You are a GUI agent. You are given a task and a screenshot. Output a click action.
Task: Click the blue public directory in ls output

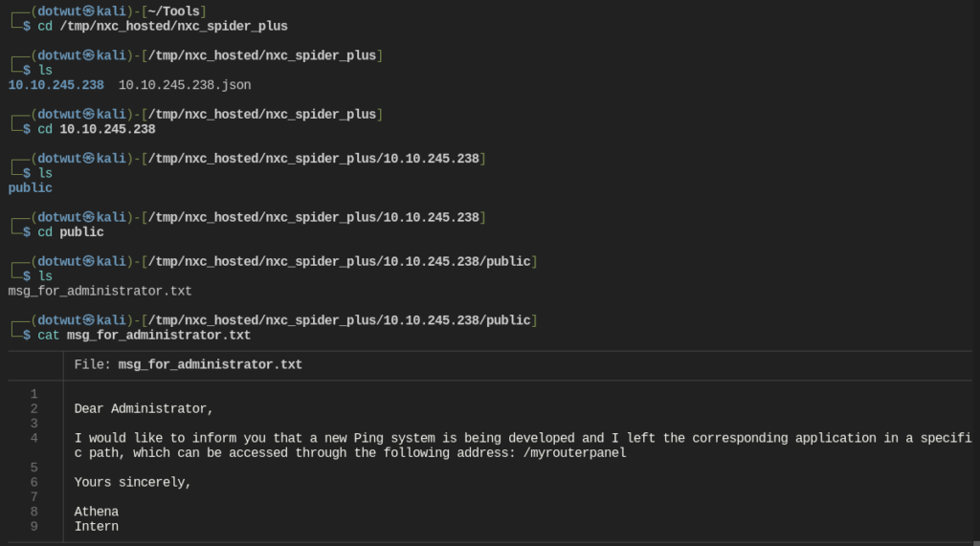tap(30, 187)
